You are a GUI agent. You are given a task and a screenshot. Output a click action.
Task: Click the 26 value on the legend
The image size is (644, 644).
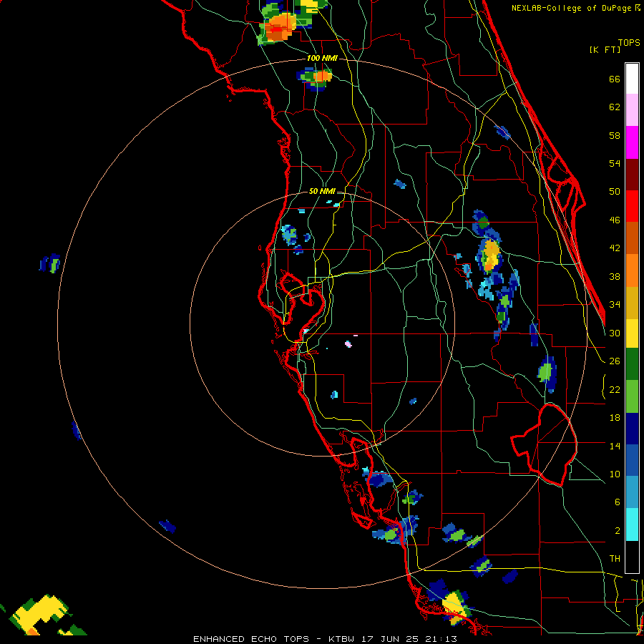coord(615,361)
